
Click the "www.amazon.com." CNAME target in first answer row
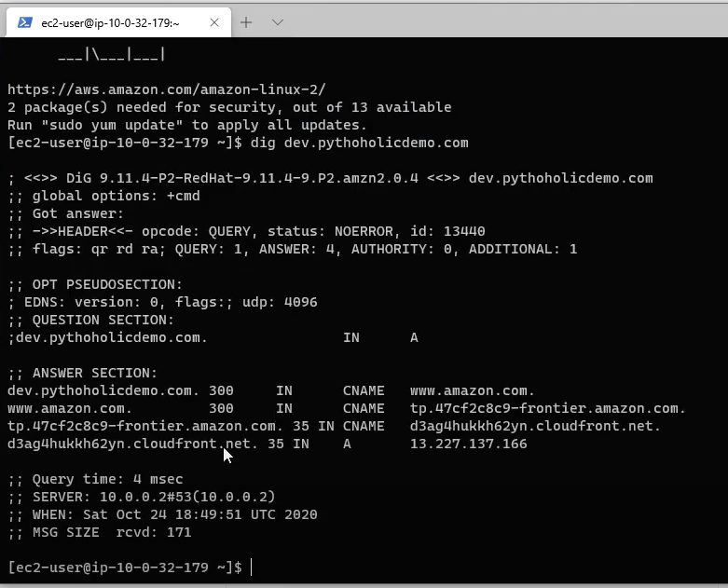point(473,390)
